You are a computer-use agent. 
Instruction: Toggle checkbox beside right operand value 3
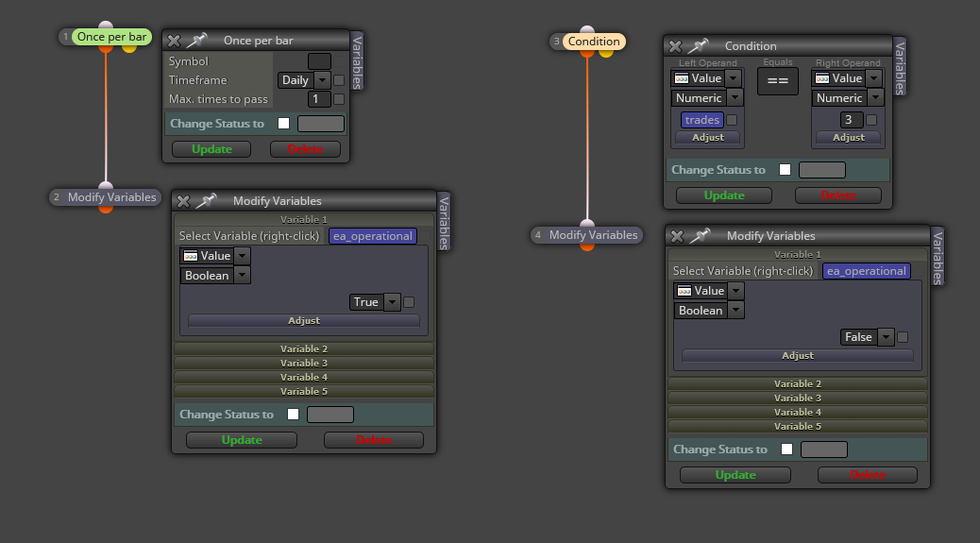tap(871, 120)
